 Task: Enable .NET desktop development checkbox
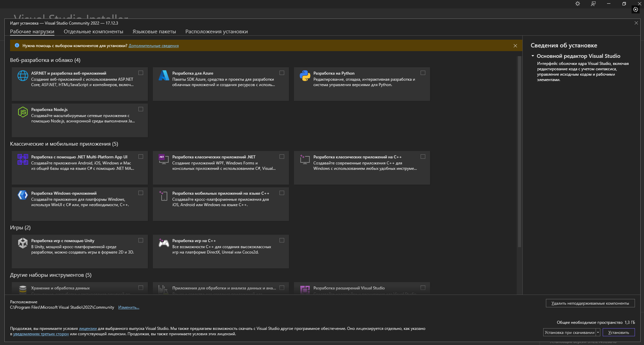tap(282, 156)
